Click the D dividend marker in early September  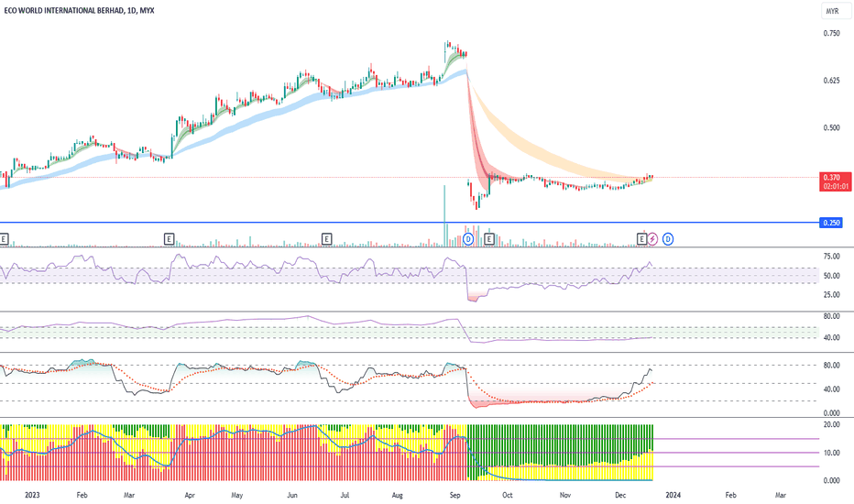click(468, 238)
